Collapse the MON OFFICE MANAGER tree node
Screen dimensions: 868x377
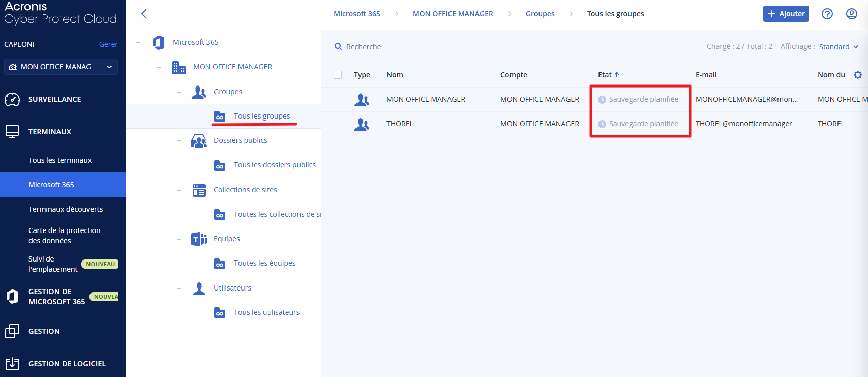[159, 67]
